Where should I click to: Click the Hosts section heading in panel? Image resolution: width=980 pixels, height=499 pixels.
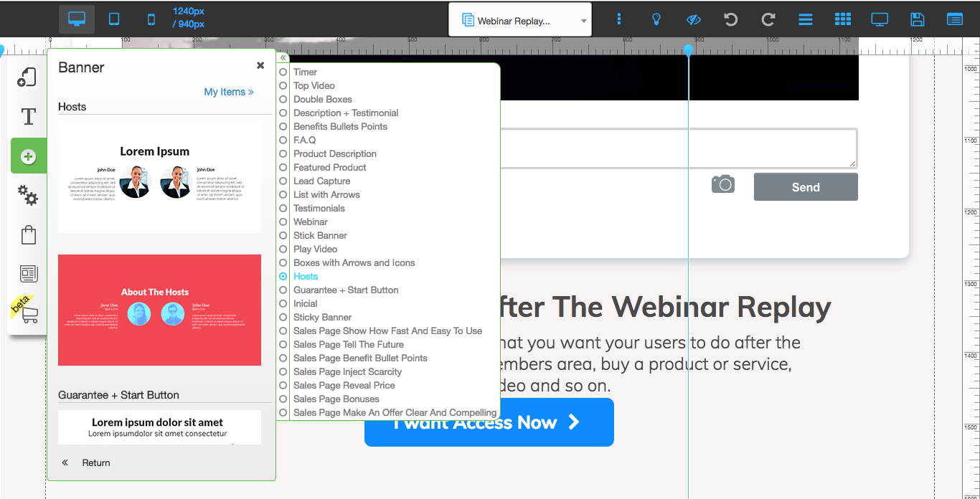pos(72,107)
